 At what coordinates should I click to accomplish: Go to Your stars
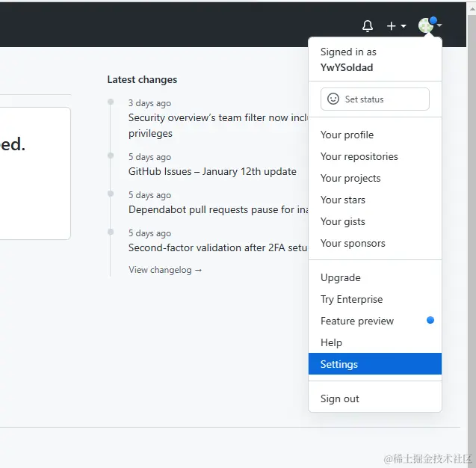(375, 200)
